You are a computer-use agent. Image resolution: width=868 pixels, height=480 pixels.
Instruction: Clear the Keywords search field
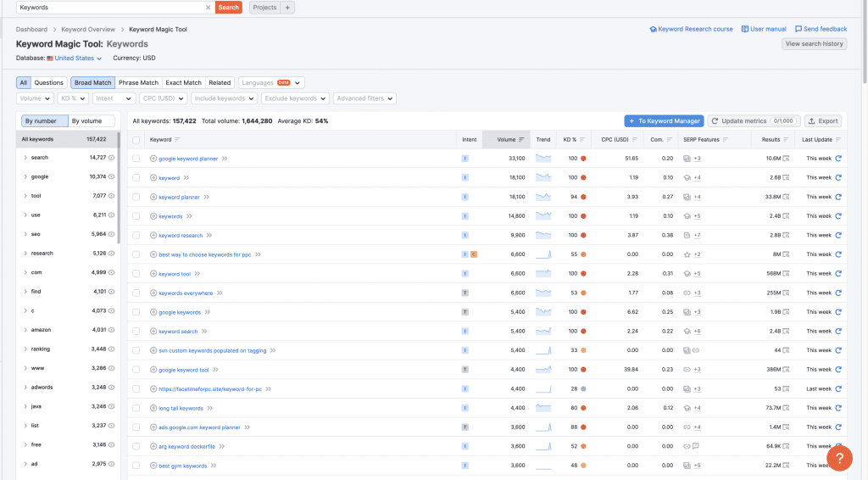point(209,7)
